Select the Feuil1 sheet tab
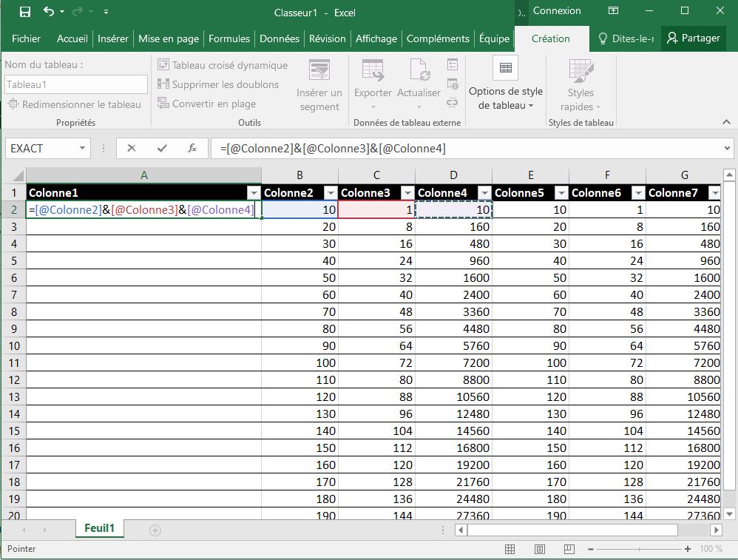 coord(99,528)
